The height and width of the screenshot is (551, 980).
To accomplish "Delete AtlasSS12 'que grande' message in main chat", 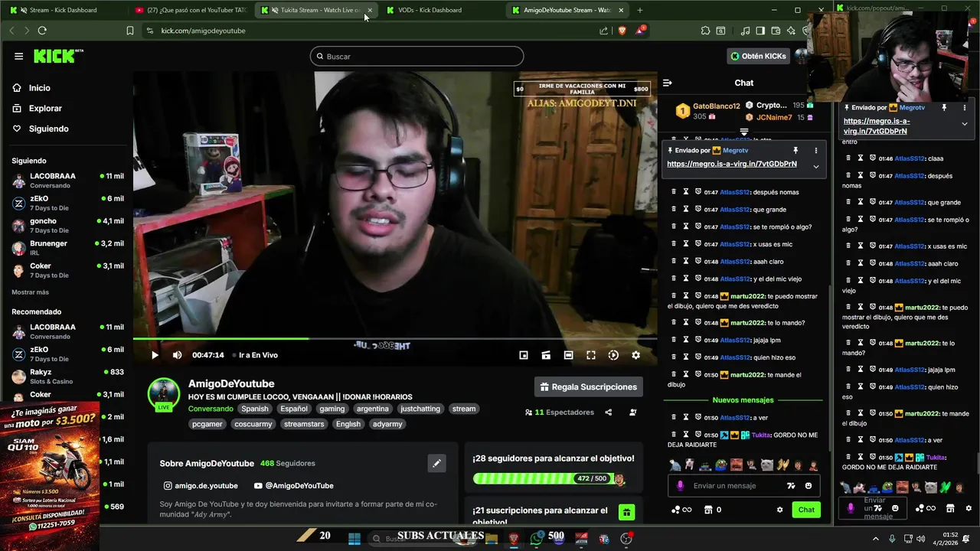I will [674, 210].
